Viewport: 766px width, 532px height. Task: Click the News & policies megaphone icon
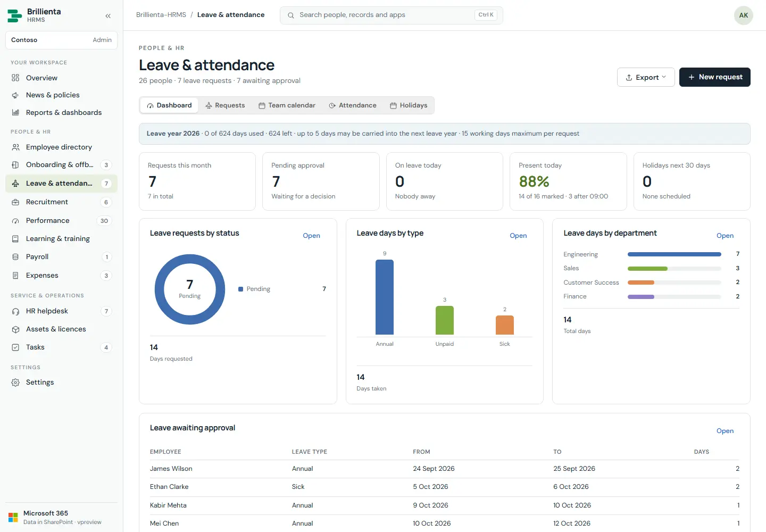tap(15, 95)
